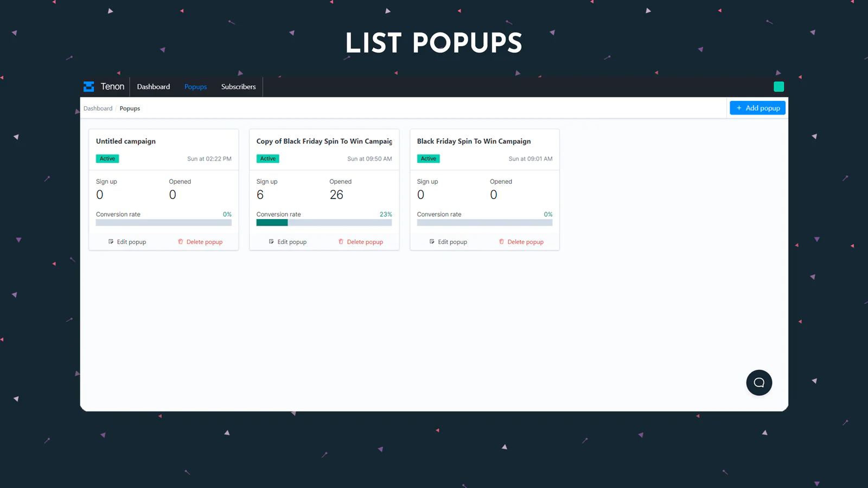The height and width of the screenshot is (488, 868).
Task: Click the Opened value 26
Action: coord(336,195)
